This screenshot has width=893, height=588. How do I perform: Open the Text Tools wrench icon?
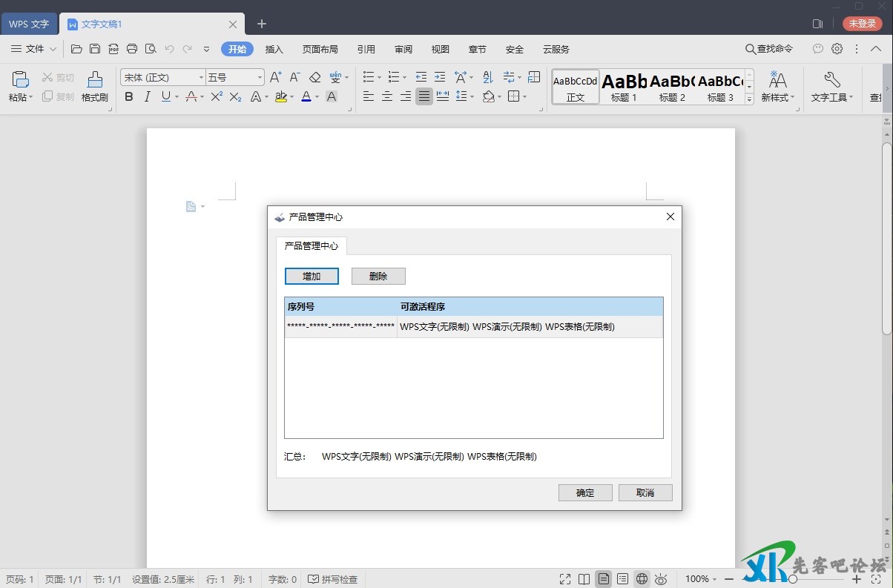(x=831, y=80)
